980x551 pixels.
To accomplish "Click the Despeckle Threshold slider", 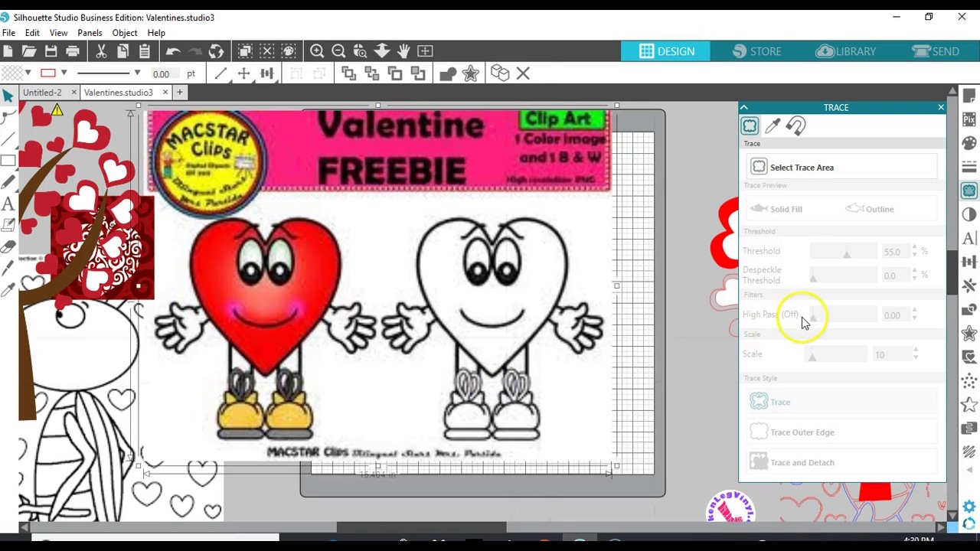I will point(843,275).
